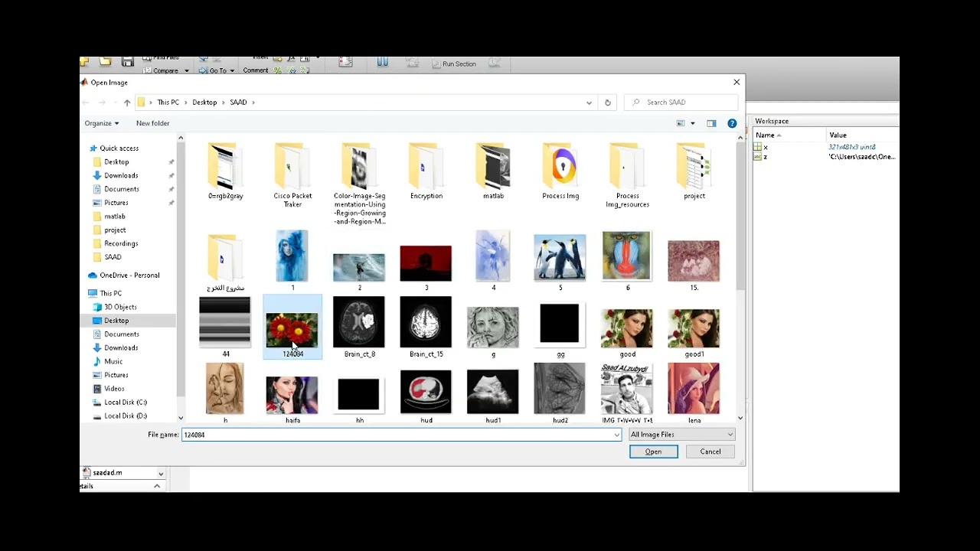The width and height of the screenshot is (980, 551).
Task: Open the help icon in the Open Image dialog
Action: [732, 123]
